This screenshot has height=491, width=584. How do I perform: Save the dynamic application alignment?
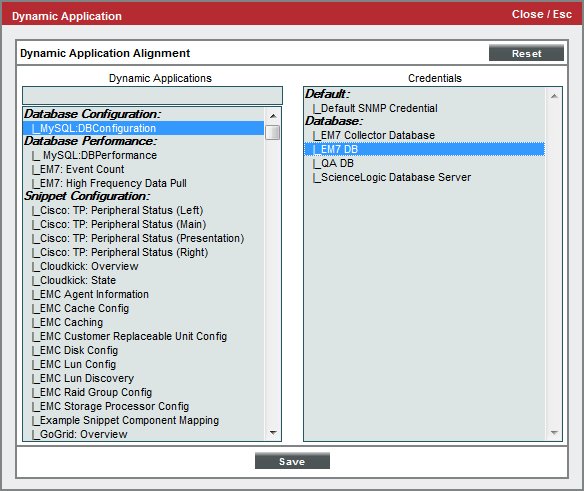tap(292, 461)
